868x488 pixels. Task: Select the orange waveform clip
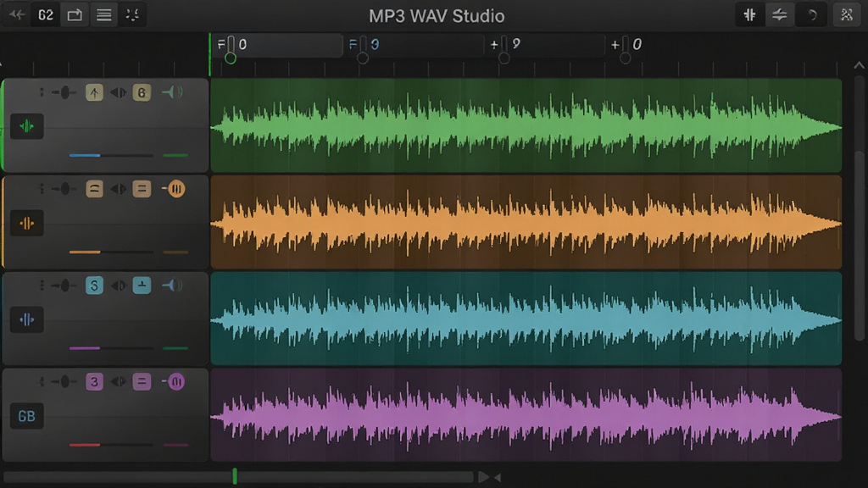coord(526,222)
